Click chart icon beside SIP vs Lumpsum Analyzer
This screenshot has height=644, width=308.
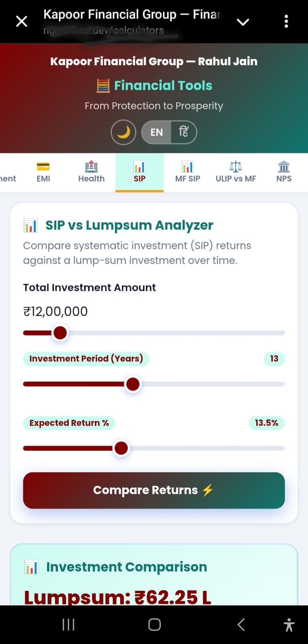click(31, 225)
